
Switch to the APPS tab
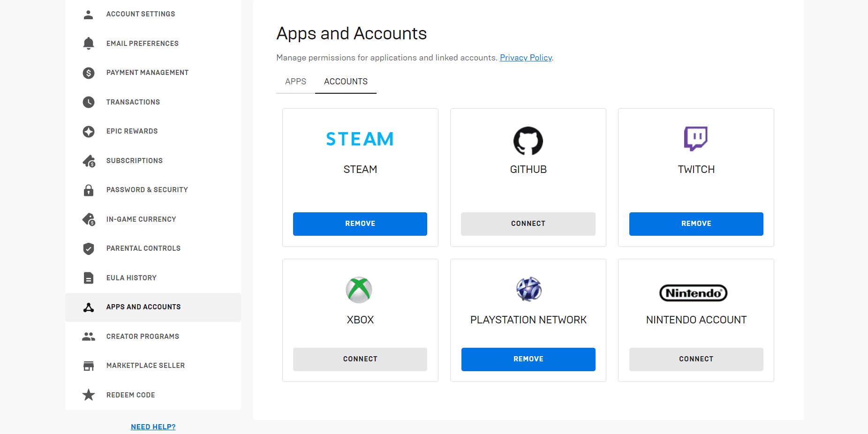(295, 81)
